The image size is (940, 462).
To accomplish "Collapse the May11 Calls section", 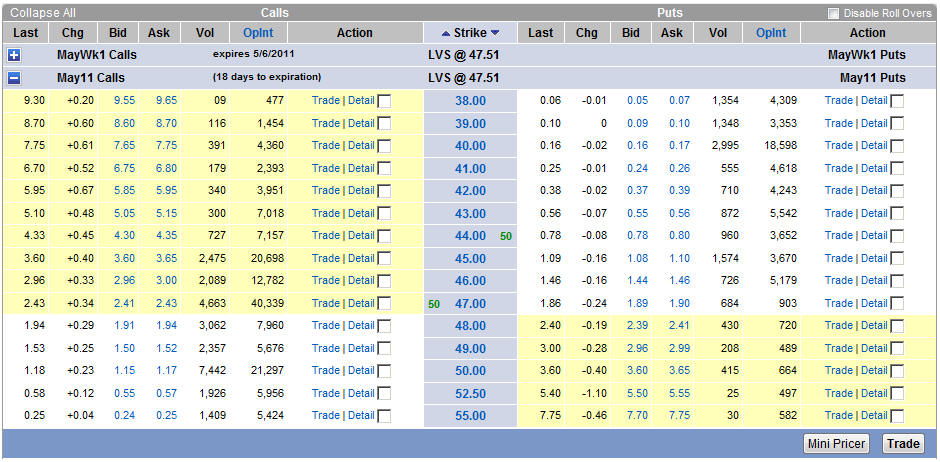I will 14,77.
